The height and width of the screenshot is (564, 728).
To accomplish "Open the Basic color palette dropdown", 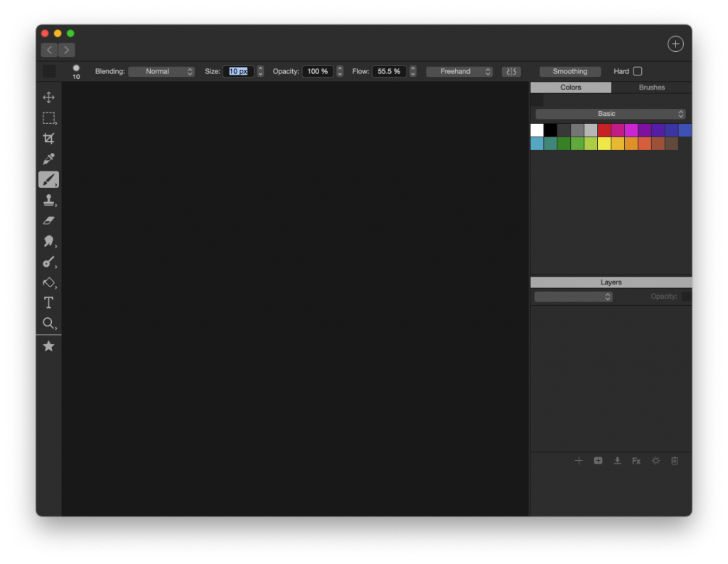I will point(611,114).
